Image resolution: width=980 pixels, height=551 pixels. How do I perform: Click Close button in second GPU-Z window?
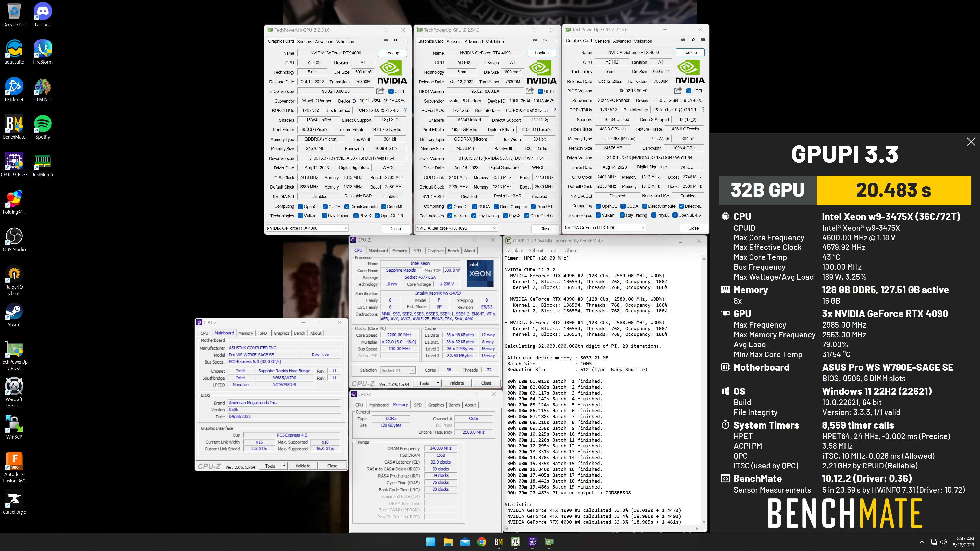click(x=545, y=229)
